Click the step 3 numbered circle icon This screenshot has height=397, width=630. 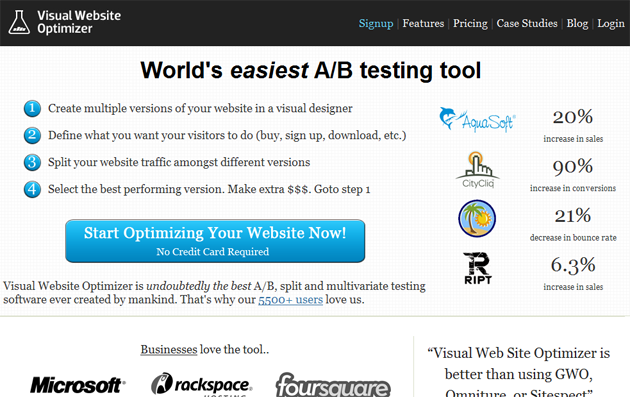[32, 162]
